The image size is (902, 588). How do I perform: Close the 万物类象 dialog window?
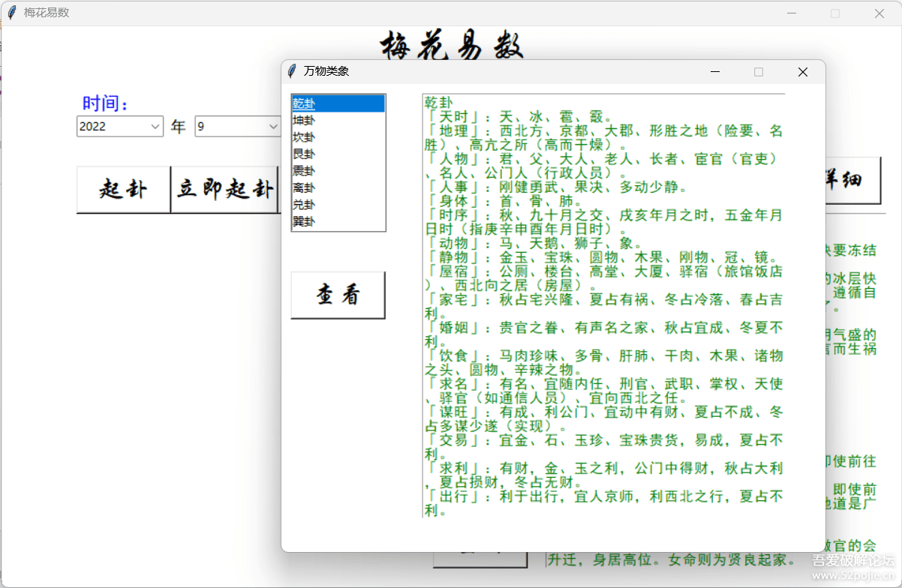coord(802,72)
